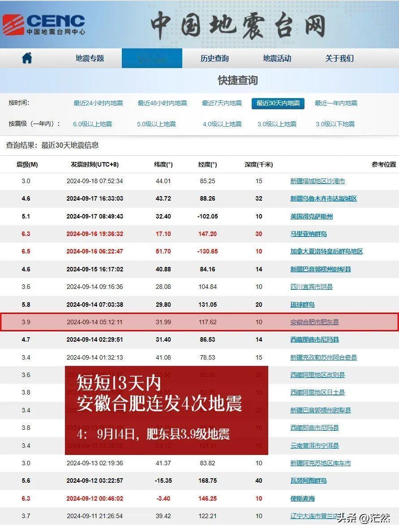Open 新疆塔城地区沙湾市 location link
The width and height of the screenshot is (399, 532).
pyautogui.click(x=317, y=181)
